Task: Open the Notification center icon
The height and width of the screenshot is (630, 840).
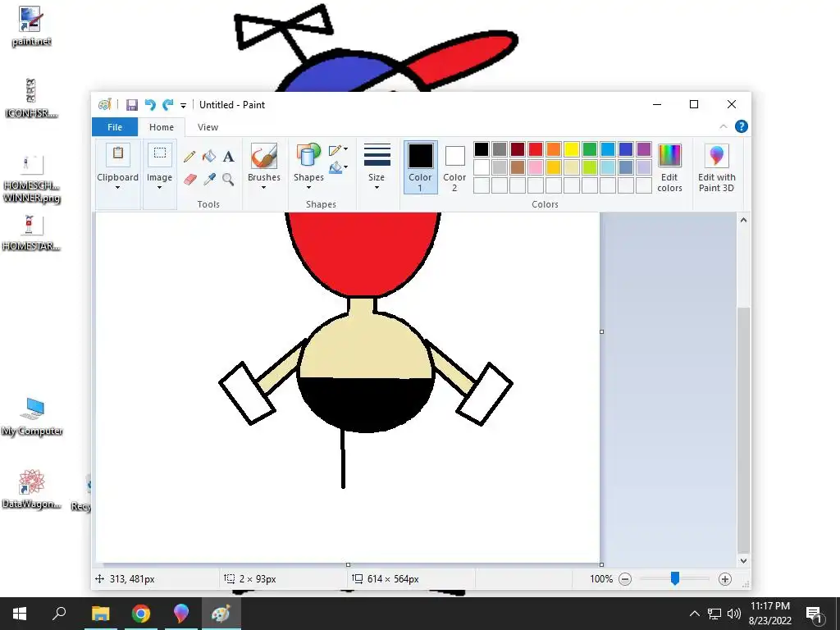Action: tap(815, 614)
